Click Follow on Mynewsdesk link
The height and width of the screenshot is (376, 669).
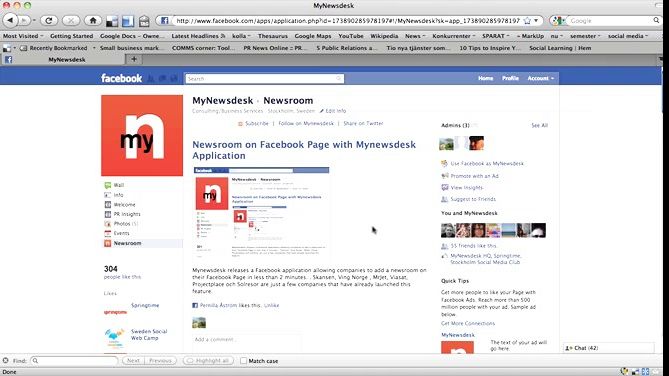click(x=306, y=123)
